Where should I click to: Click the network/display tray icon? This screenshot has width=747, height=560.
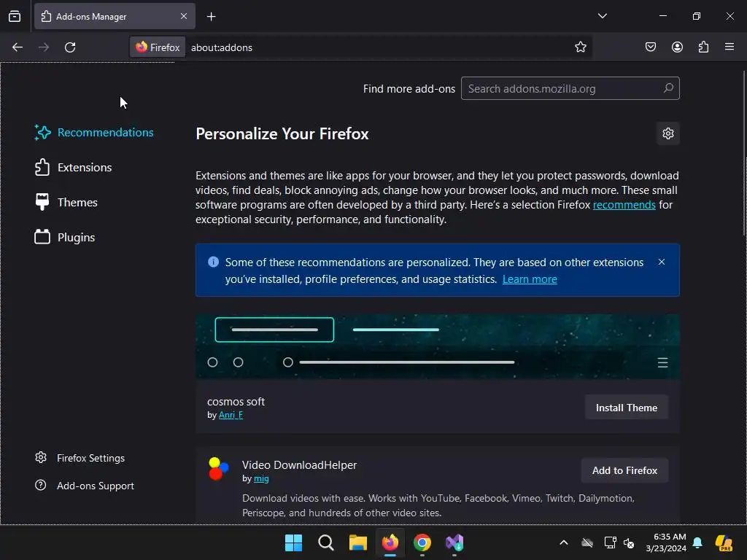point(610,542)
